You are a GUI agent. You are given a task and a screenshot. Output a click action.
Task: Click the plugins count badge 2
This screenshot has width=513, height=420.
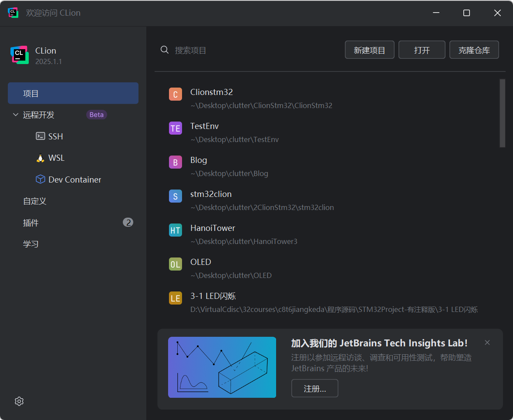[128, 222]
